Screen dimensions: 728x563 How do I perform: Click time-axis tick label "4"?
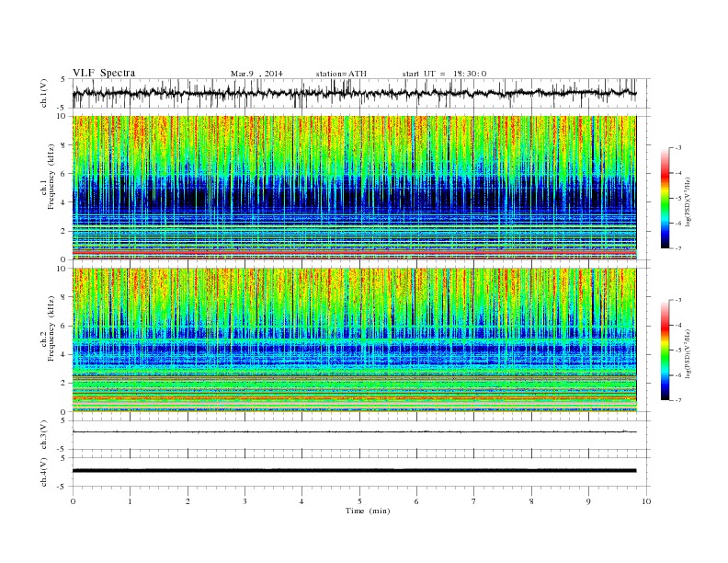coord(301,501)
